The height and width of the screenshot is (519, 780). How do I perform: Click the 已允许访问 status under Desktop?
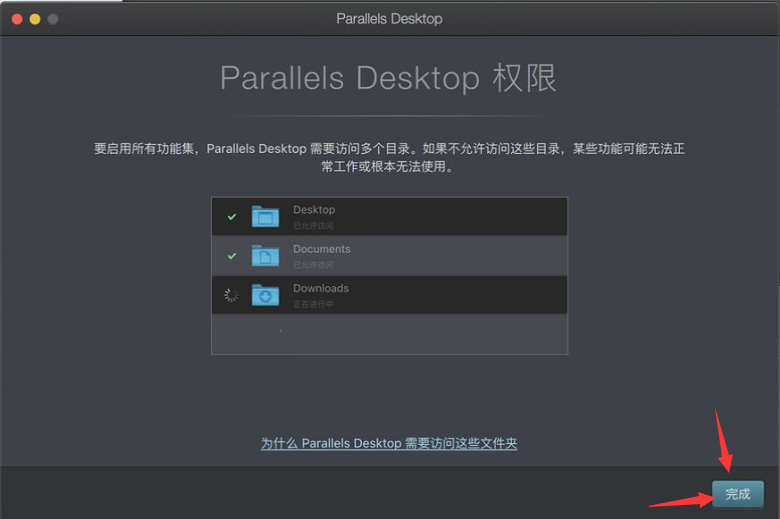click(313, 225)
